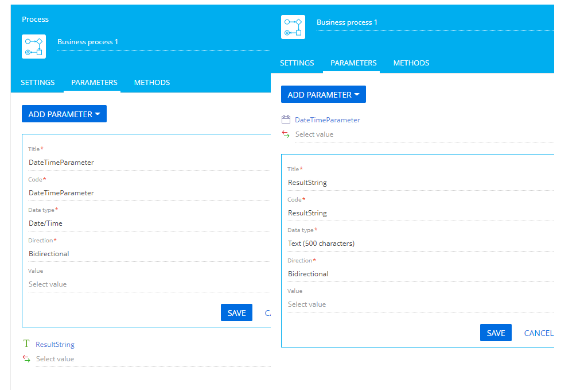Open the left ADD PARAMETER dropdown
The width and height of the screenshot is (588, 390).
click(x=64, y=114)
